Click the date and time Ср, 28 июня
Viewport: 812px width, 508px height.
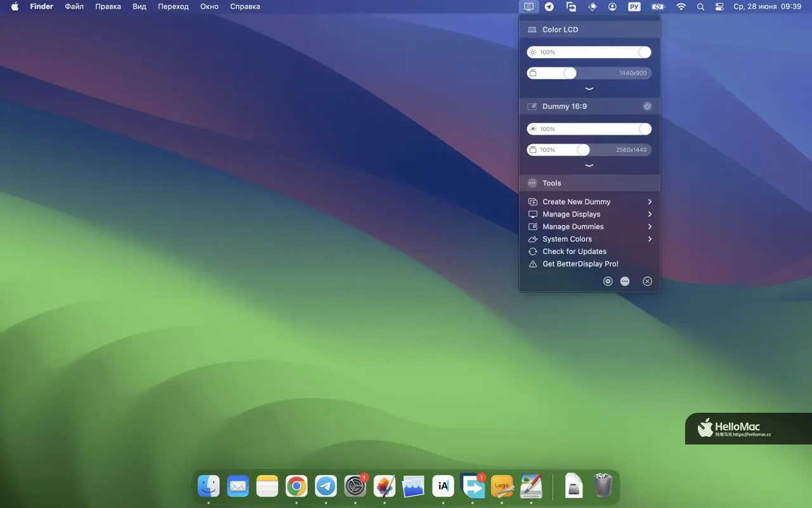tap(768, 7)
